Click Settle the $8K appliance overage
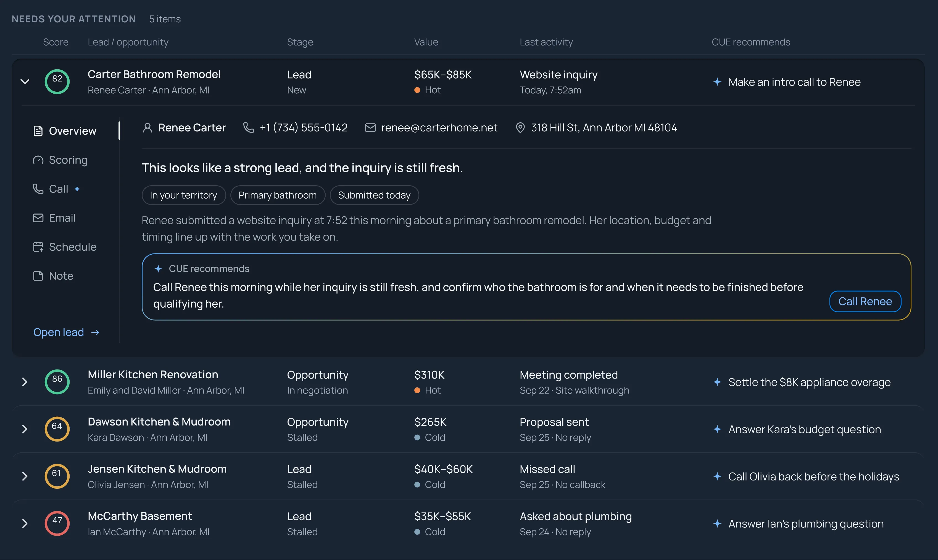The image size is (938, 560). 809,382
